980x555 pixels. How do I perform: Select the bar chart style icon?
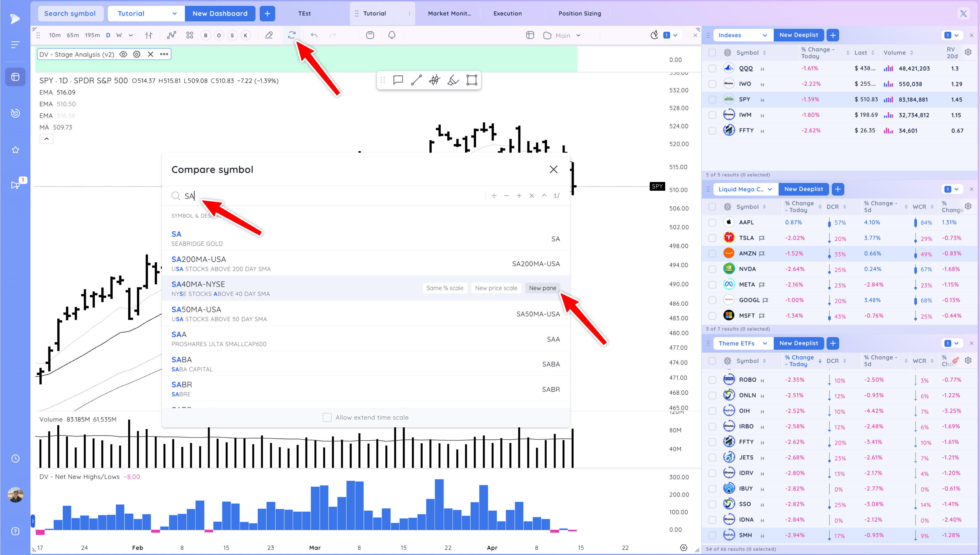point(149,35)
